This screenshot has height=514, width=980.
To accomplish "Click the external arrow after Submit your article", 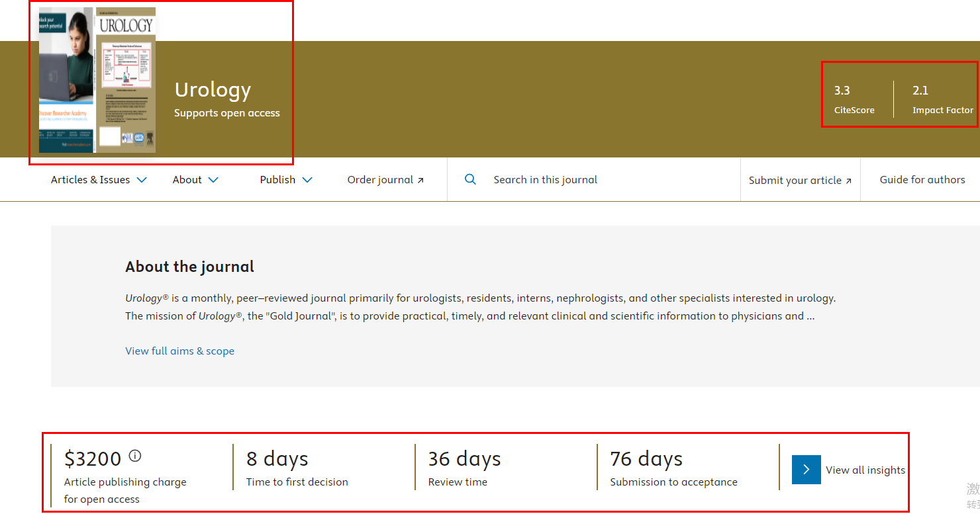I will tap(848, 181).
